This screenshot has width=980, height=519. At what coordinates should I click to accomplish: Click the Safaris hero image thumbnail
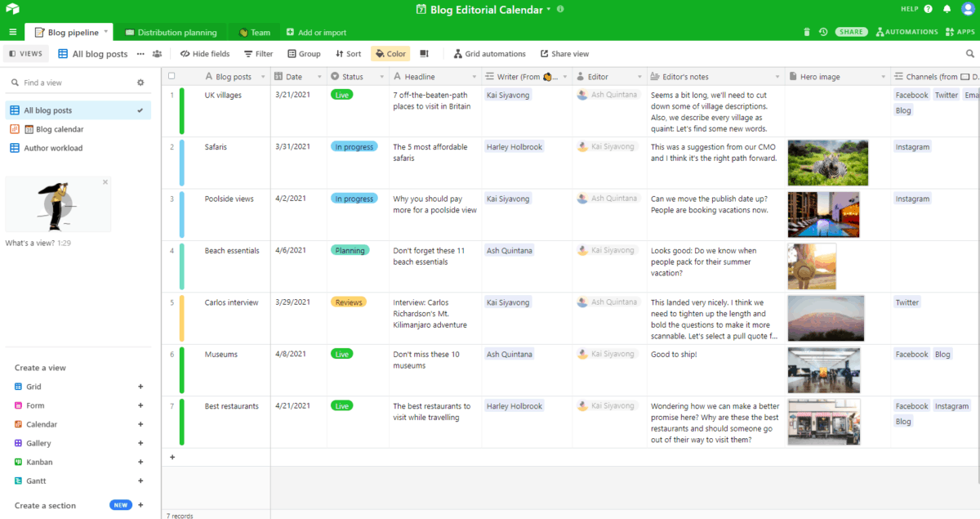point(827,162)
